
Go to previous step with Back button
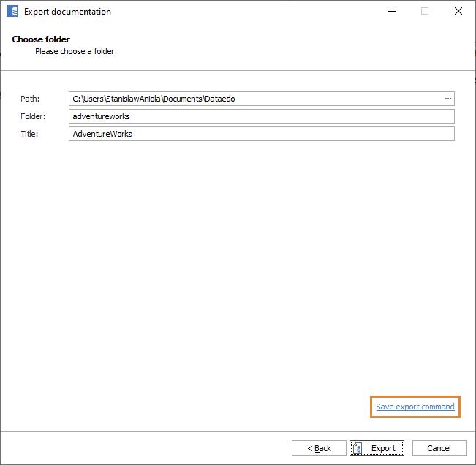pos(319,448)
